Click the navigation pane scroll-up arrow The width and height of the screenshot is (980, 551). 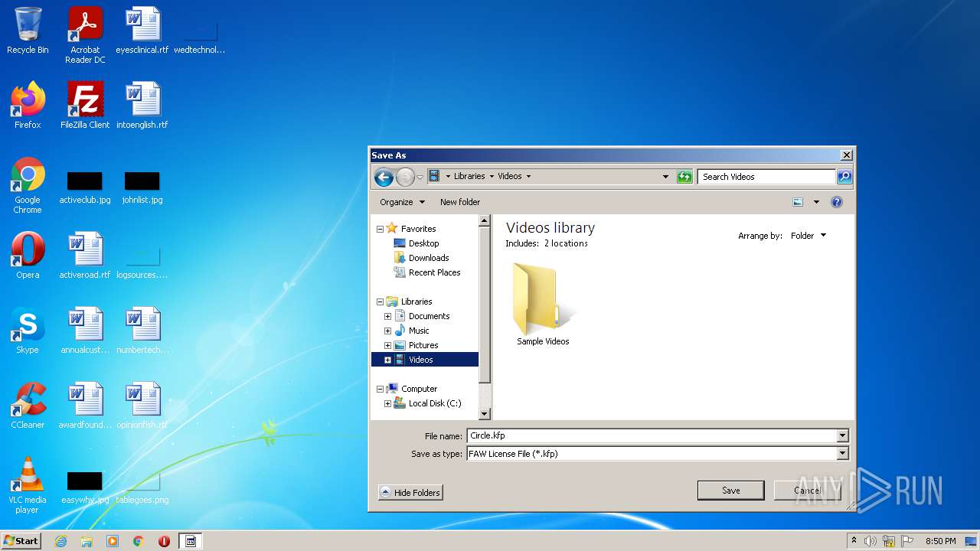[x=484, y=220]
